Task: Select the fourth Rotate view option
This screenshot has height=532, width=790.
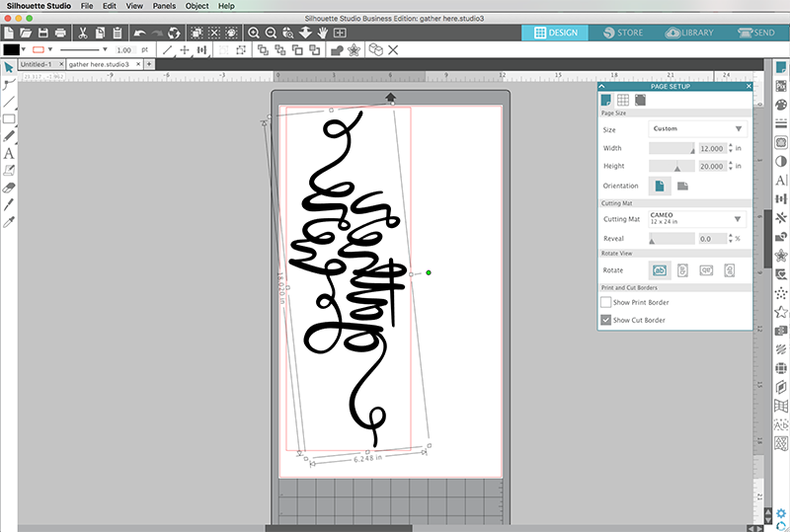Action: click(729, 270)
